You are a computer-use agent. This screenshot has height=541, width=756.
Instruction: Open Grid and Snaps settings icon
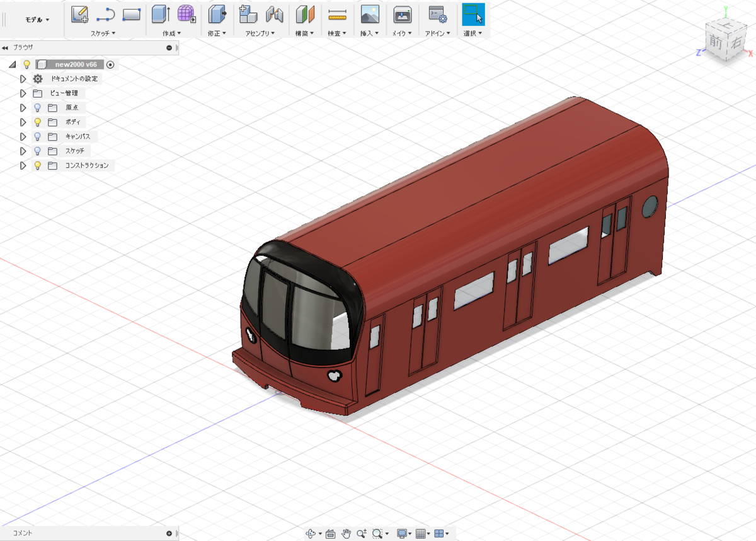(421, 533)
